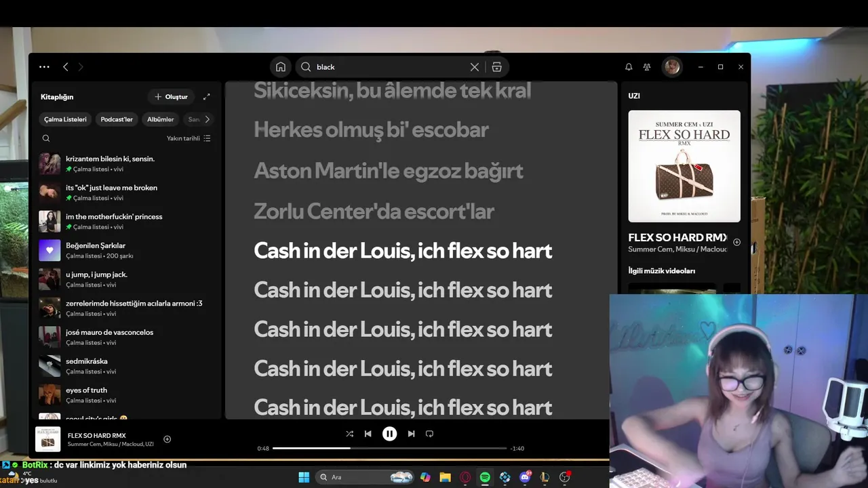This screenshot has width=868, height=488.
Task: Skip to the previous track
Action: (368, 434)
